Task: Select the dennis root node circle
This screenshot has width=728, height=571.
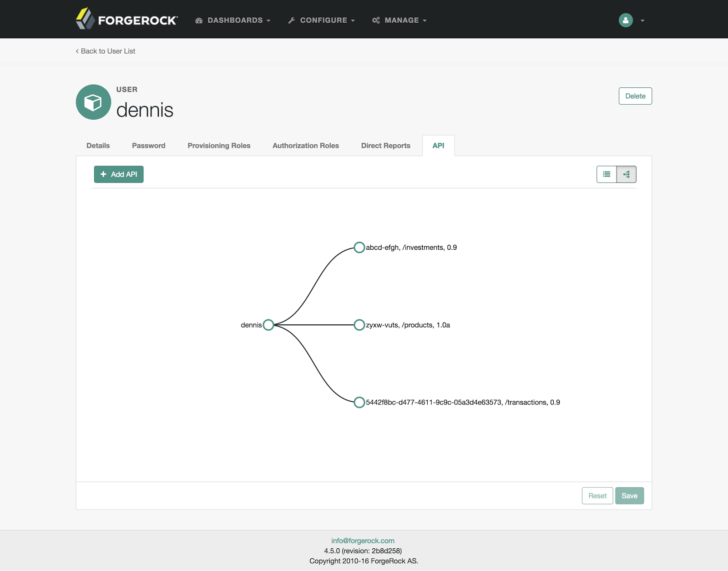Action: pyautogui.click(x=268, y=324)
